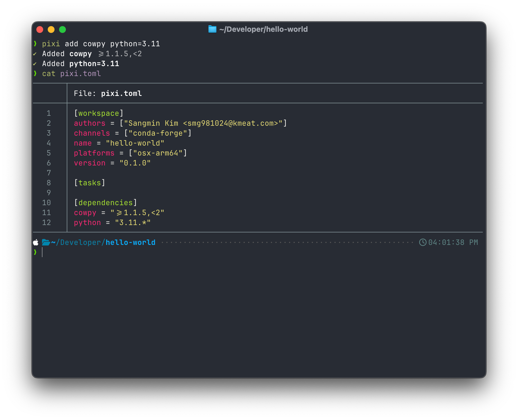Click the [dependencies] section header
This screenshot has height=420, width=518.
tap(106, 203)
